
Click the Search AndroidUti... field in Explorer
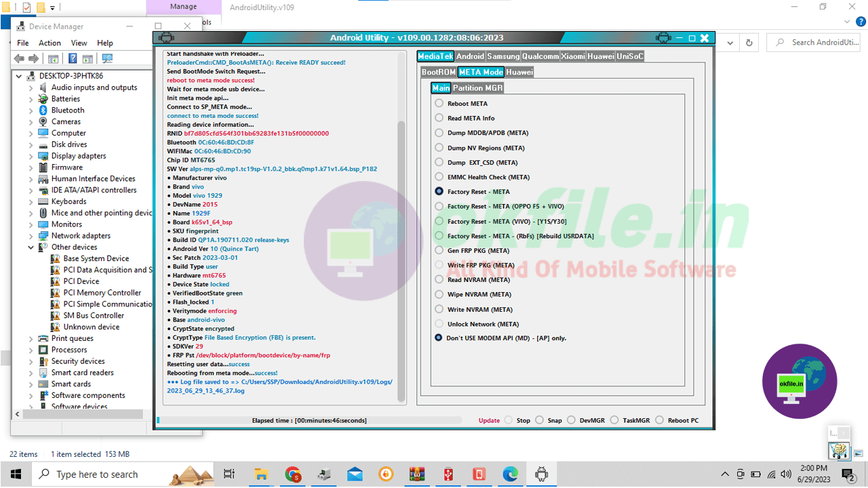point(814,42)
